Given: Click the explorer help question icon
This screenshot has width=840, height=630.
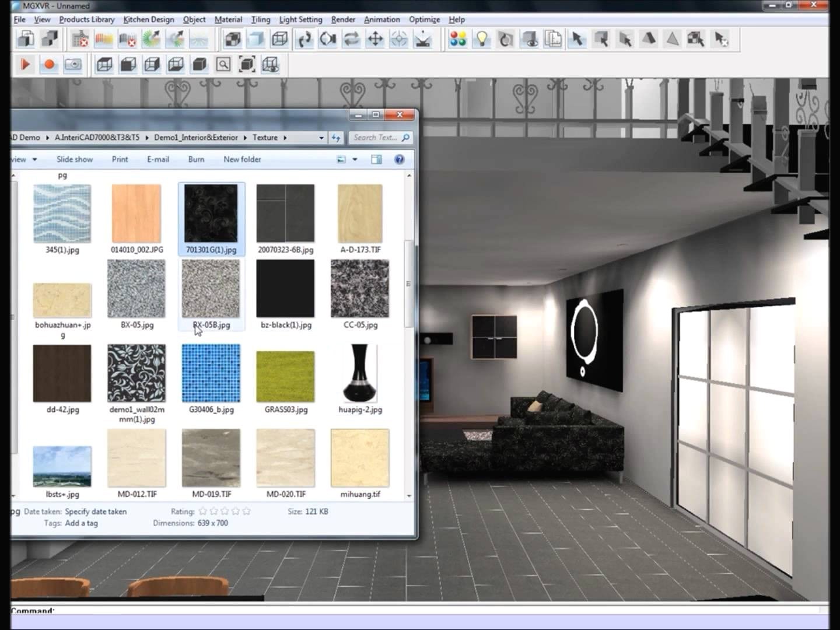Looking at the screenshot, I should (x=400, y=159).
